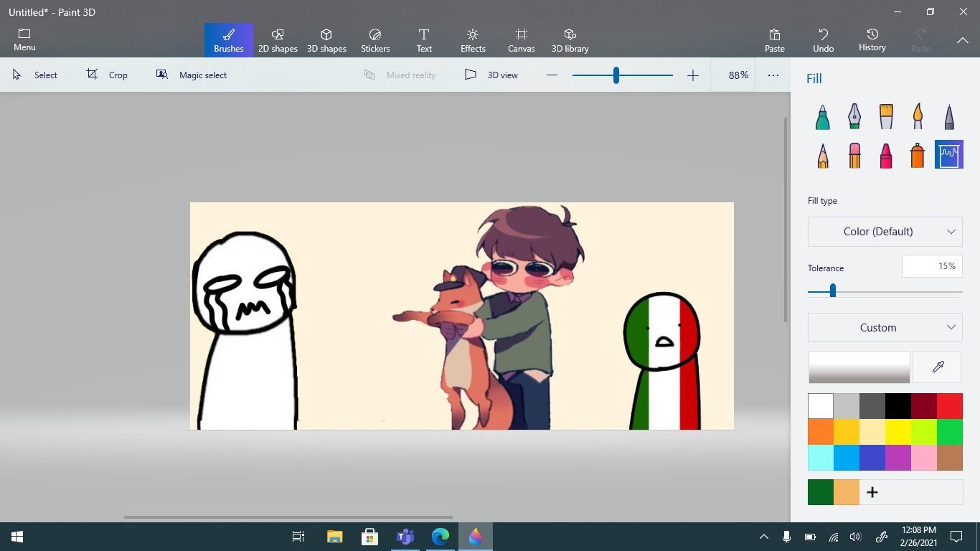Click the Magic select button
This screenshot has width=980, height=551.
coord(192,75)
